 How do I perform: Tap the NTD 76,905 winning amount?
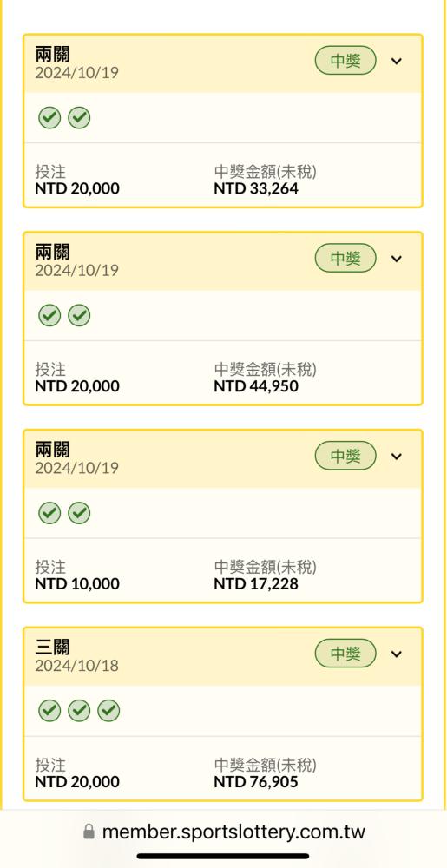pyautogui.click(x=256, y=782)
